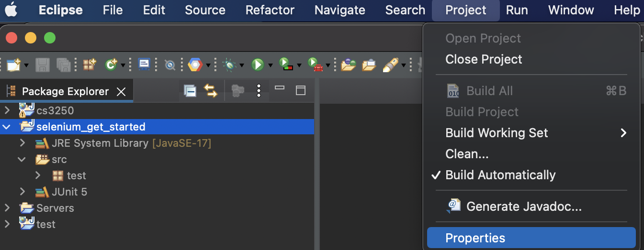Open the Navigate menu
The width and height of the screenshot is (644, 250).
[340, 10]
